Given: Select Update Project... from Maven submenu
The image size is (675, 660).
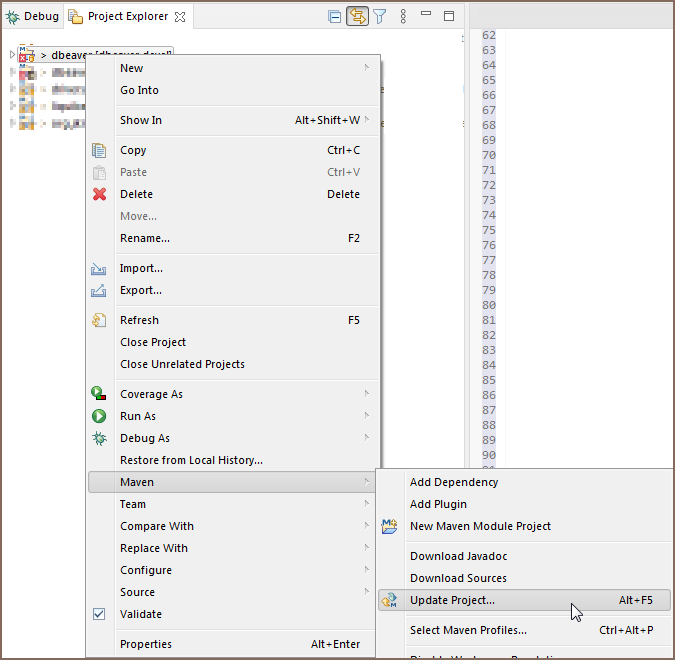Looking at the screenshot, I should click(x=452, y=600).
